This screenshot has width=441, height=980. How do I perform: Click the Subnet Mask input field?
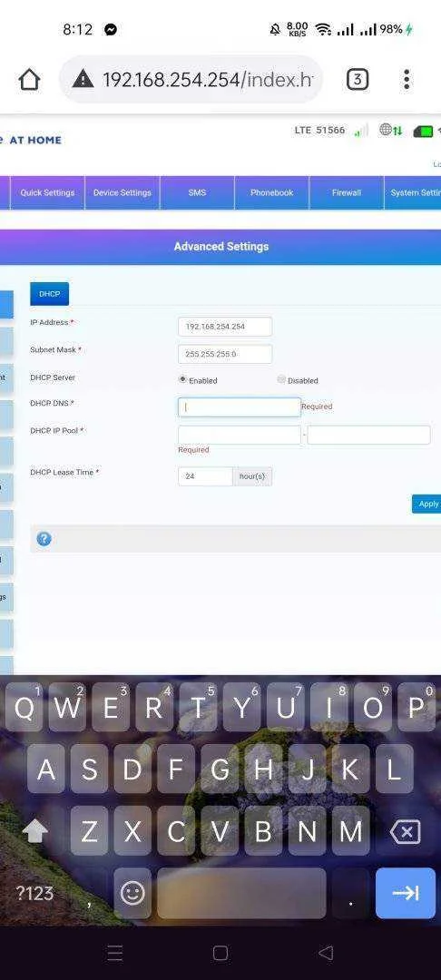pyautogui.click(x=225, y=354)
